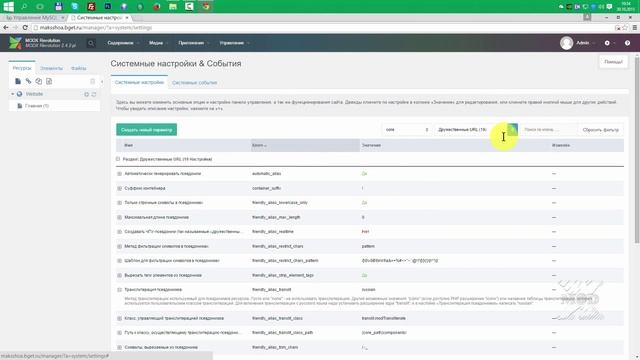Expand details for automatic_alias setting row

click(x=120, y=174)
